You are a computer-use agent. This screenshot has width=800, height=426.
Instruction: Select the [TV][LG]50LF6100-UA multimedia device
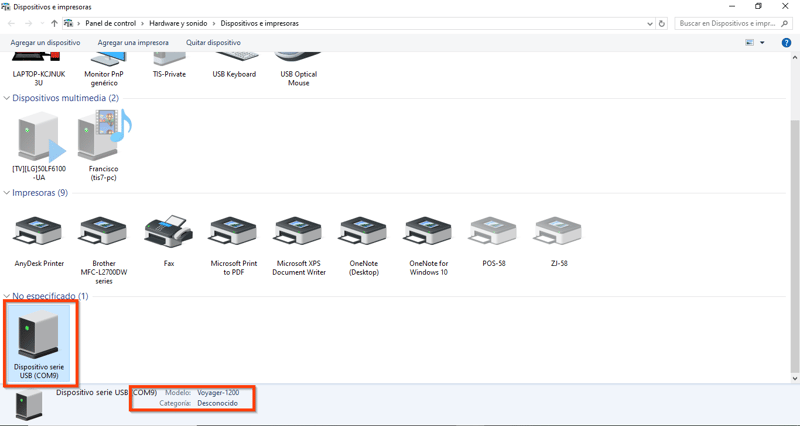(x=39, y=146)
